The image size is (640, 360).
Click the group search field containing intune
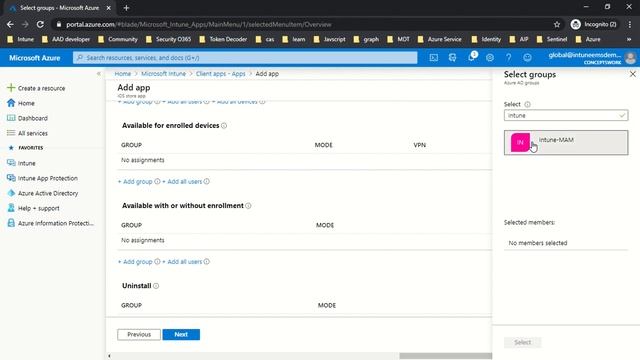[x=566, y=116]
